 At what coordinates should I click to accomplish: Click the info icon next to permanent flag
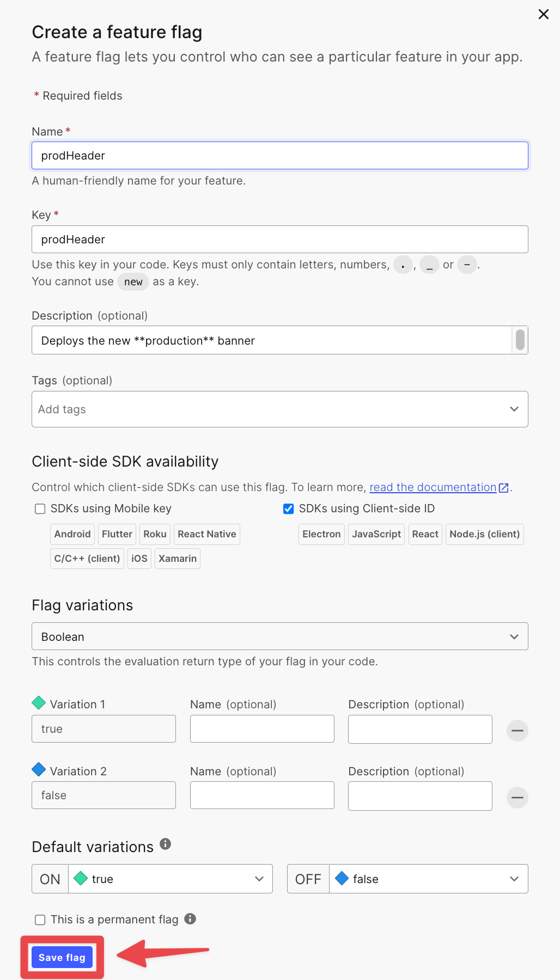tap(190, 918)
